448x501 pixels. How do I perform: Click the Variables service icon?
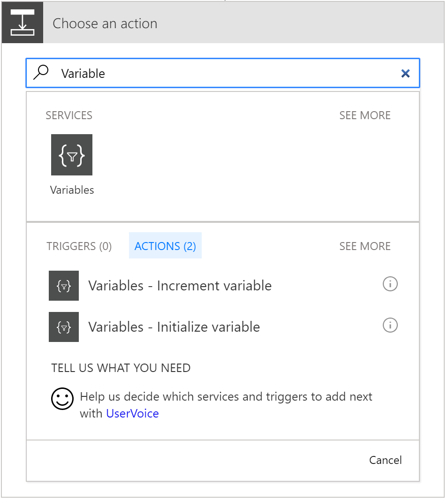pyautogui.click(x=71, y=155)
